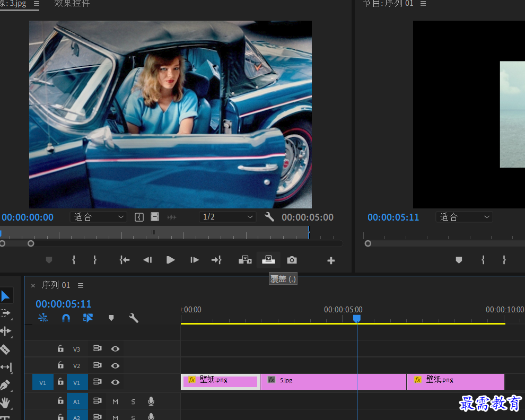Hide track V2 output with eye icon
Image resolution: width=525 pixels, height=420 pixels.
(115, 366)
